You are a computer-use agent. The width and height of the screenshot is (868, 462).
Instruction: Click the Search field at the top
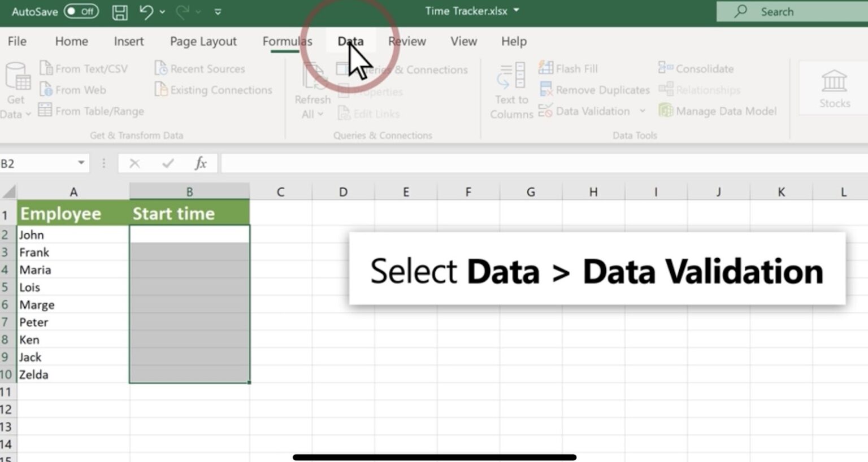(x=790, y=11)
